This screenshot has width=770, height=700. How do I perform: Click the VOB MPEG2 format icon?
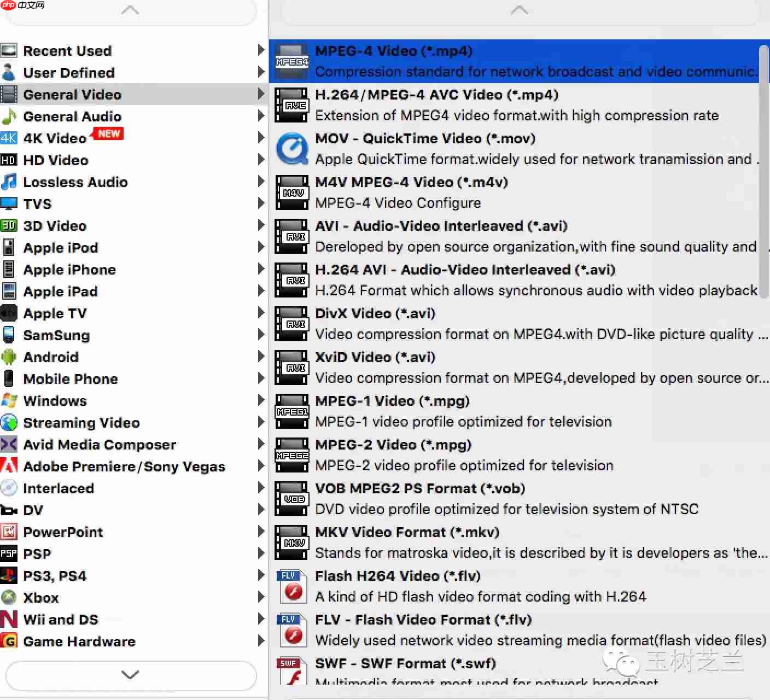tap(291, 499)
